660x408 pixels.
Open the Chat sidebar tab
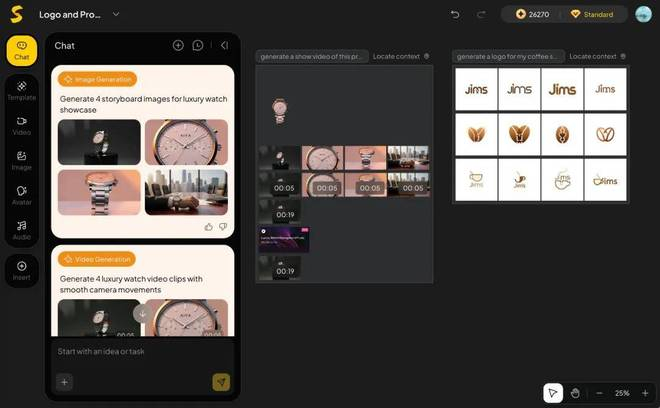(21, 51)
